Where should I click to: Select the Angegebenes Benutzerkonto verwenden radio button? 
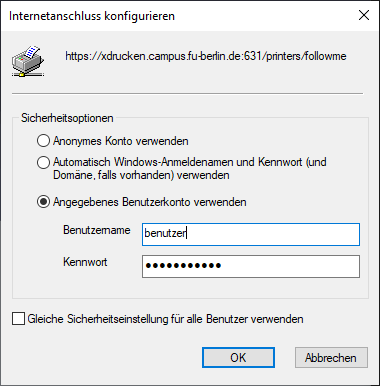[43, 202]
